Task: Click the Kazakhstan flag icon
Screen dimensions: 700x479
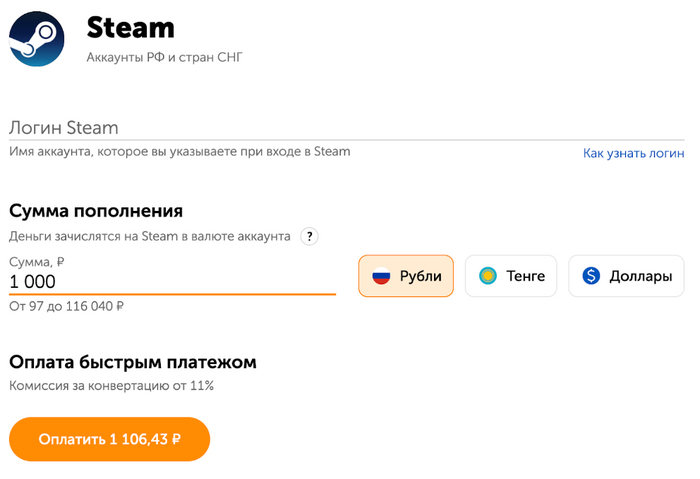Action: click(x=487, y=276)
